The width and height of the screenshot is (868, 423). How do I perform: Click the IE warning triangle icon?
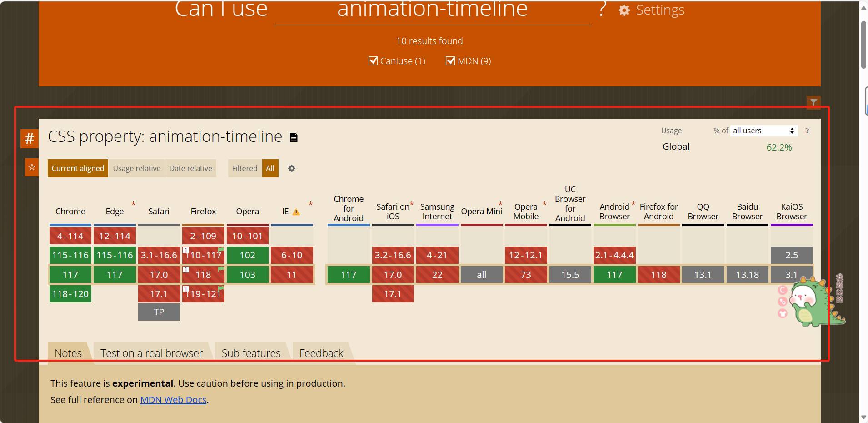click(x=296, y=212)
